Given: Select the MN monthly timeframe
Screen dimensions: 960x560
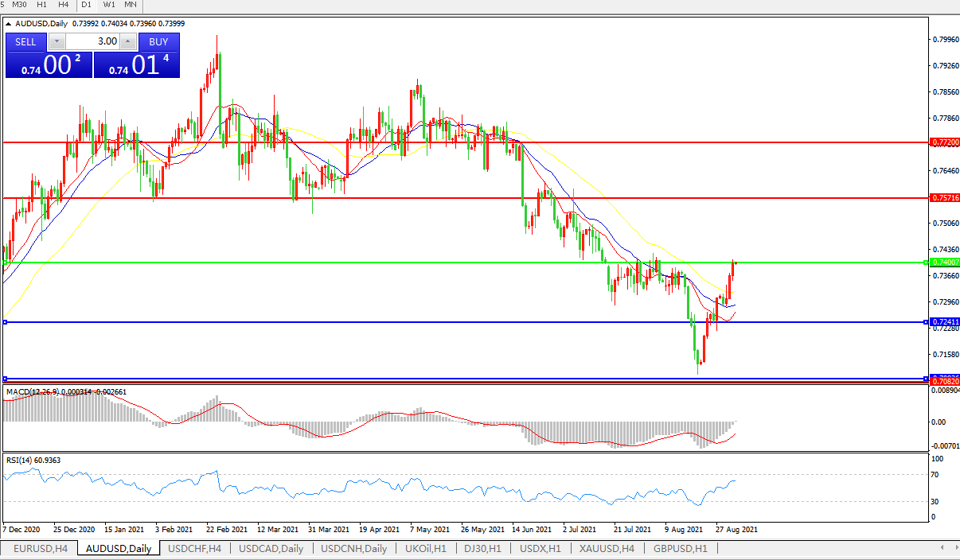Looking at the screenshot, I should click(x=130, y=4).
